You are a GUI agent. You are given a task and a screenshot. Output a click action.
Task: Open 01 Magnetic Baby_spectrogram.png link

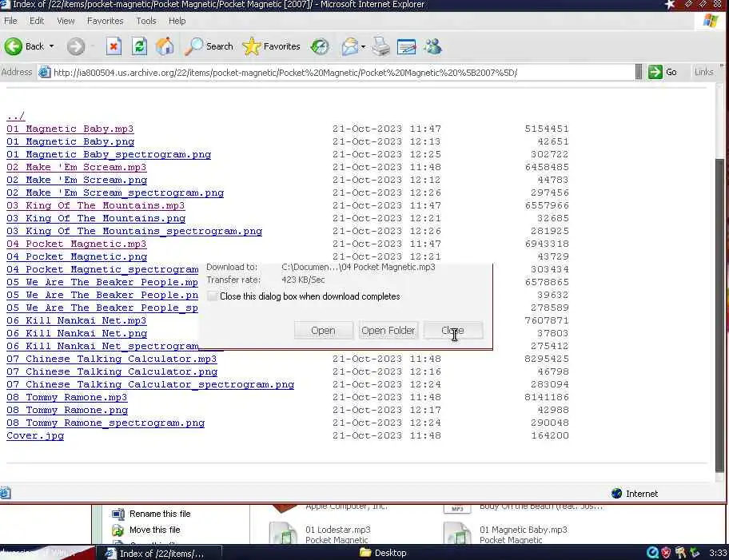point(109,154)
